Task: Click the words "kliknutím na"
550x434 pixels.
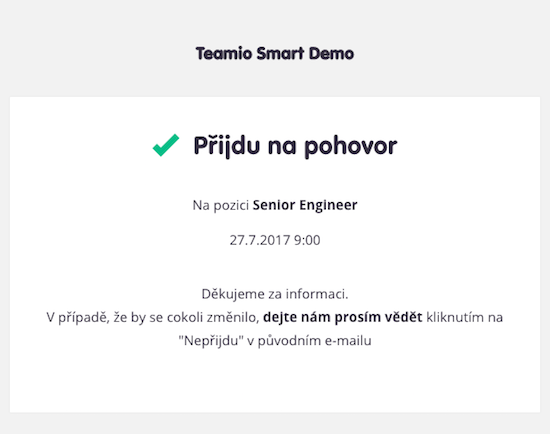Action: tap(464, 317)
